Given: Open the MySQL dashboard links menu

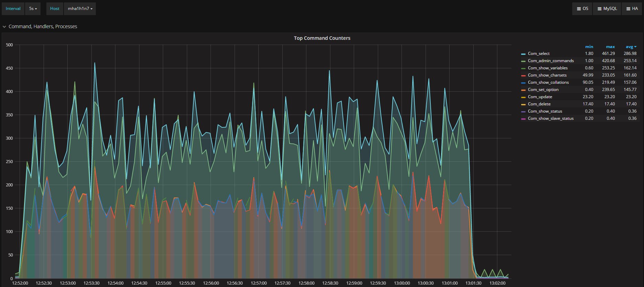Looking at the screenshot, I should tap(607, 9).
